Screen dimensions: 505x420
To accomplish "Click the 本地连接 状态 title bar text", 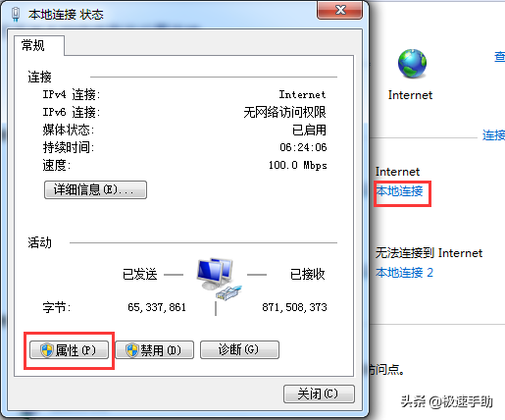I will (x=66, y=15).
